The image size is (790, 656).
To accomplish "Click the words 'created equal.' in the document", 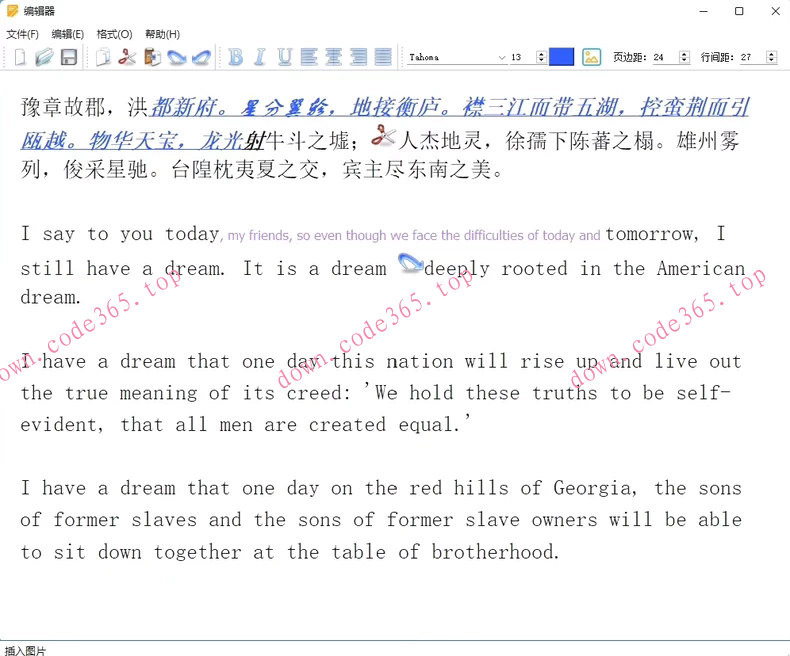I will pyautogui.click(x=384, y=425).
